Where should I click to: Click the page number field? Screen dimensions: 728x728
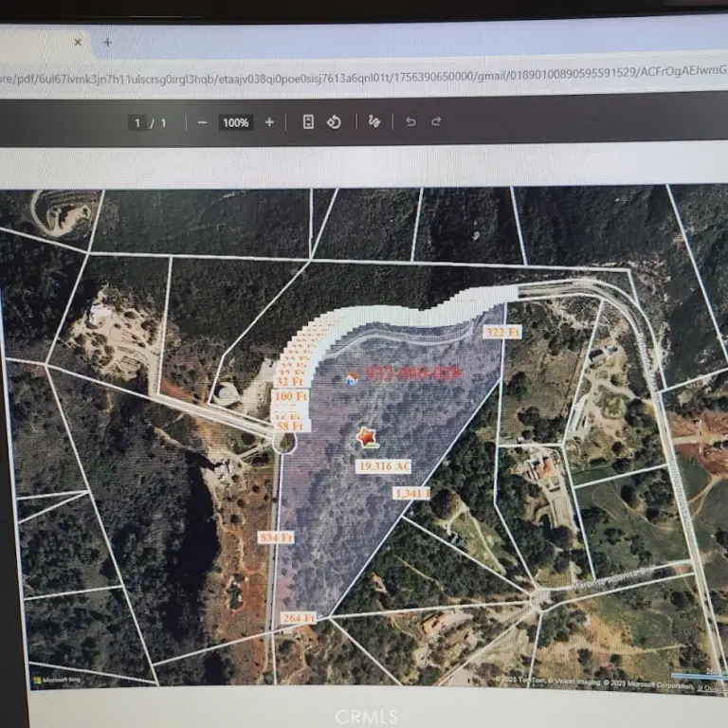(138, 122)
